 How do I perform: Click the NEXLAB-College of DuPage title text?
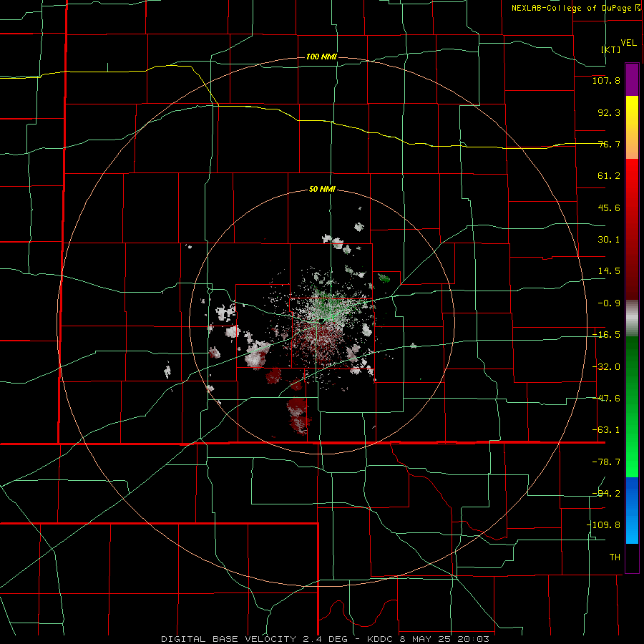572,8
